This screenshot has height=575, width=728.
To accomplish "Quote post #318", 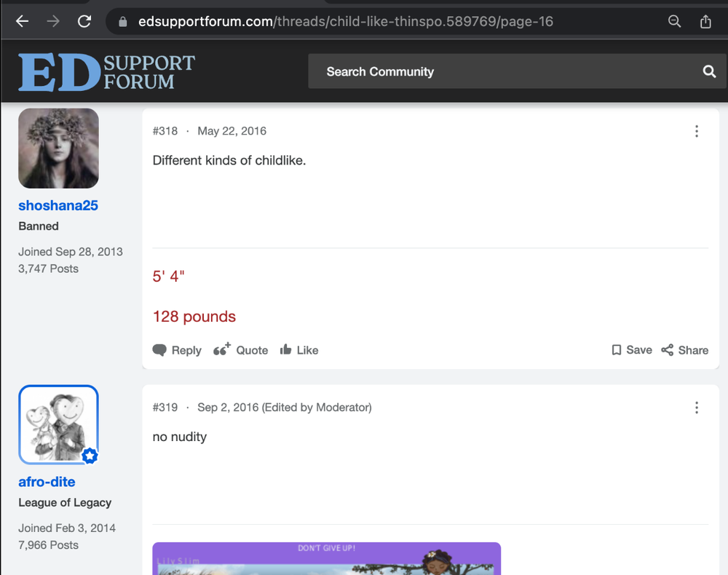I will pyautogui.click(x=240, y=350).
